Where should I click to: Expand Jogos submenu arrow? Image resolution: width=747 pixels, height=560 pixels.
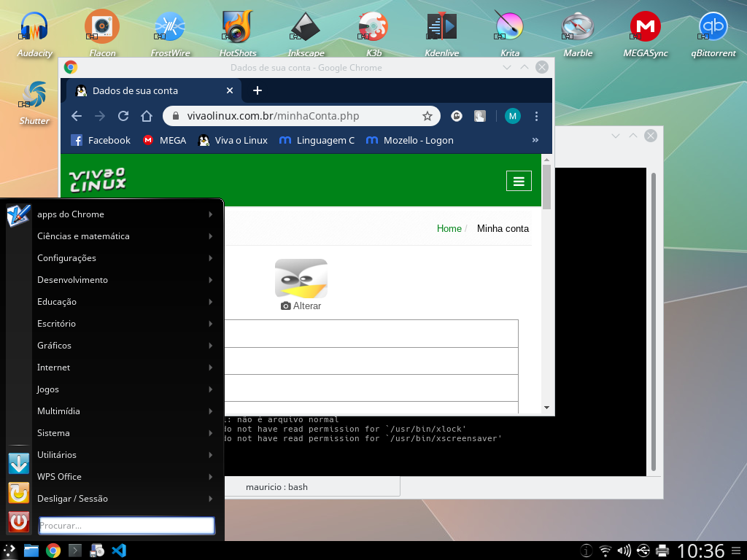[210, 389]
